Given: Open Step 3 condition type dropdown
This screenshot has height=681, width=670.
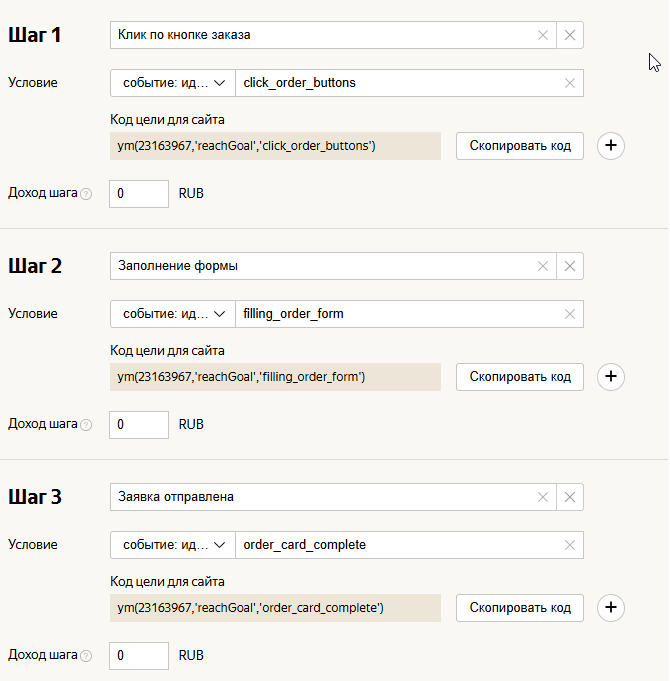Looking at the screenshot, I should (x=173, y=545).
